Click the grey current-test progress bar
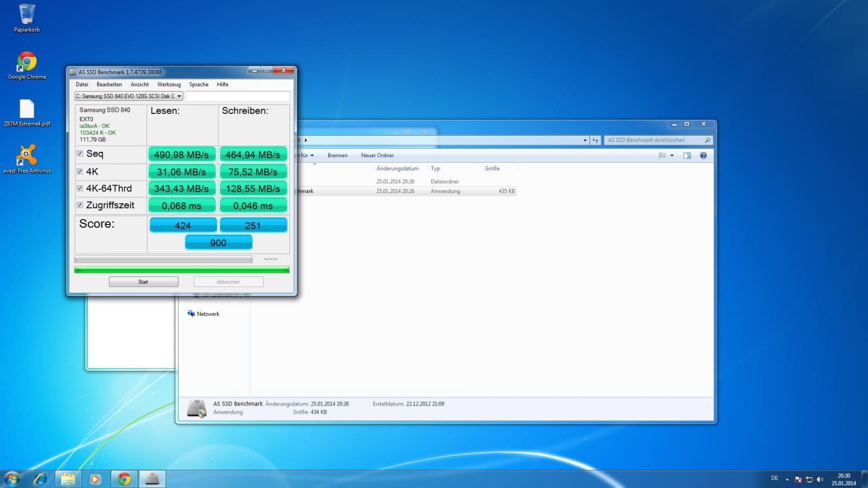 pyautogui.click(x=163, y=259)
